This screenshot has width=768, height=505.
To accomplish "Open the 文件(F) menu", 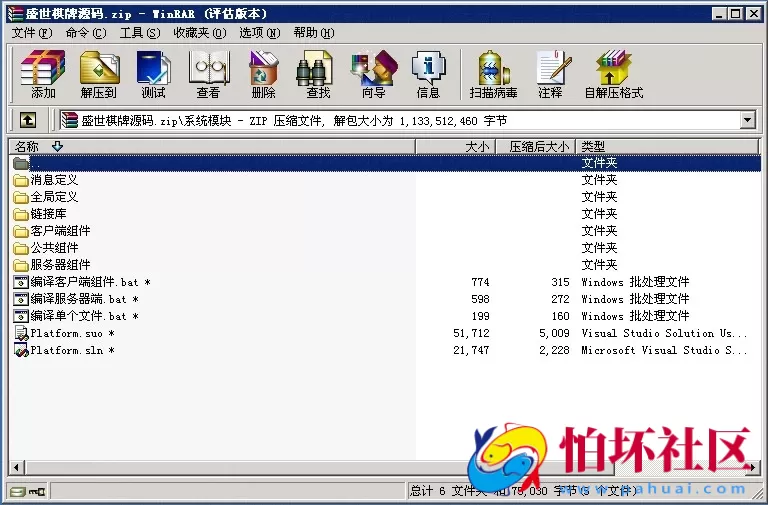I will click(x=32, y=33).
